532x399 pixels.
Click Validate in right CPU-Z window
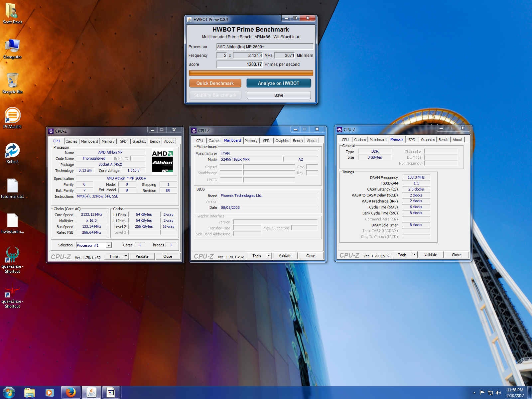431,255
